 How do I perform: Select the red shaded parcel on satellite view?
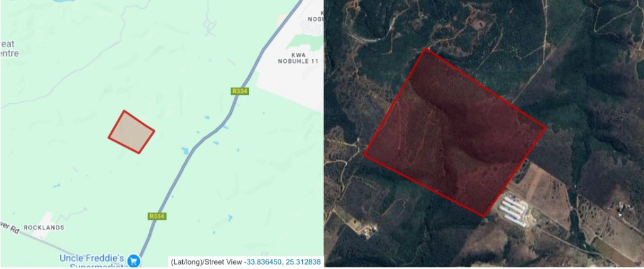455,132
